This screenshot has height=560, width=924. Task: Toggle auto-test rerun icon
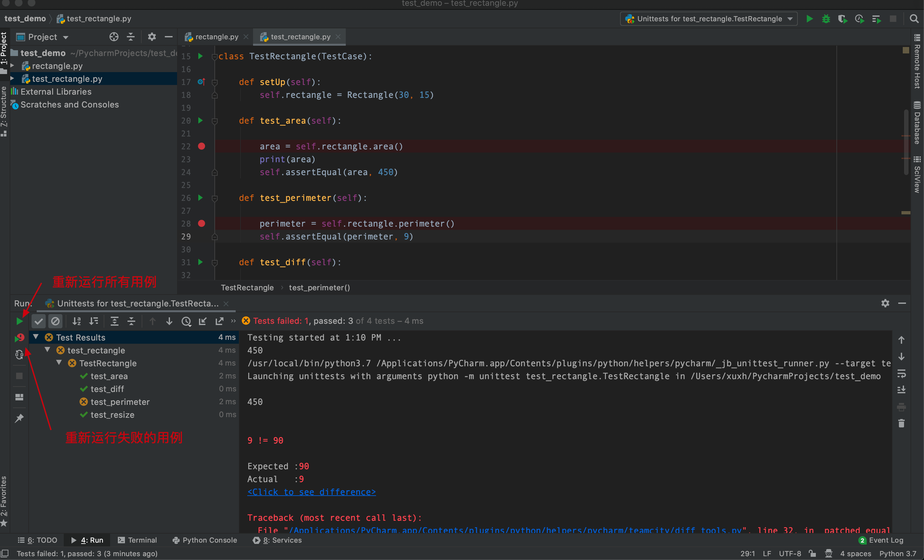(20, 354)
